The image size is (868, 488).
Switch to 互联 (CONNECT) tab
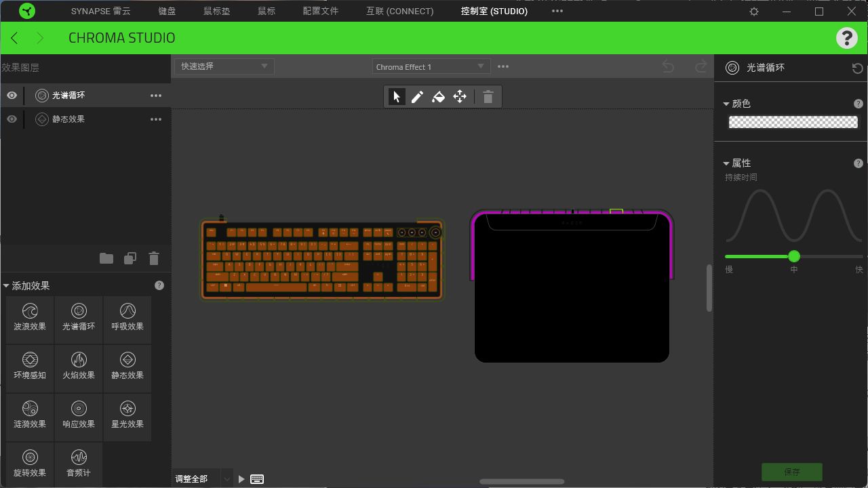[x=400, y=12]
